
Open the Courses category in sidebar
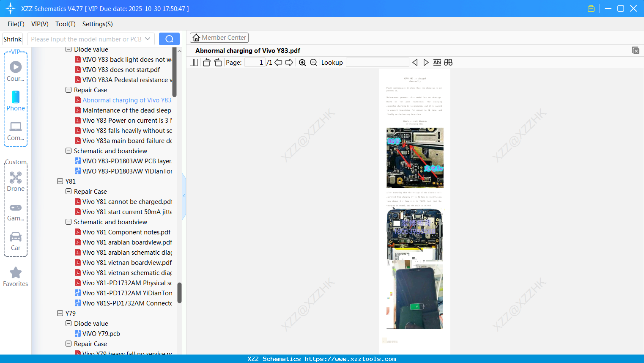(16, 71)
